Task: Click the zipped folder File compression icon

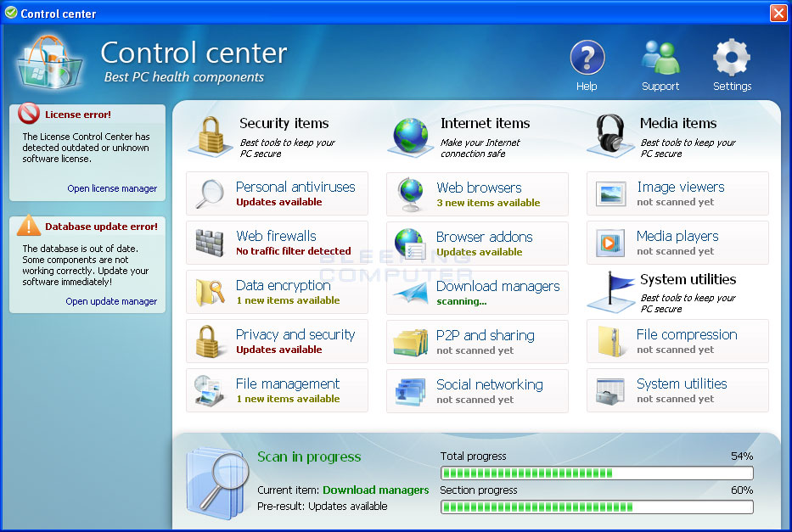Action: coord(610,341)
